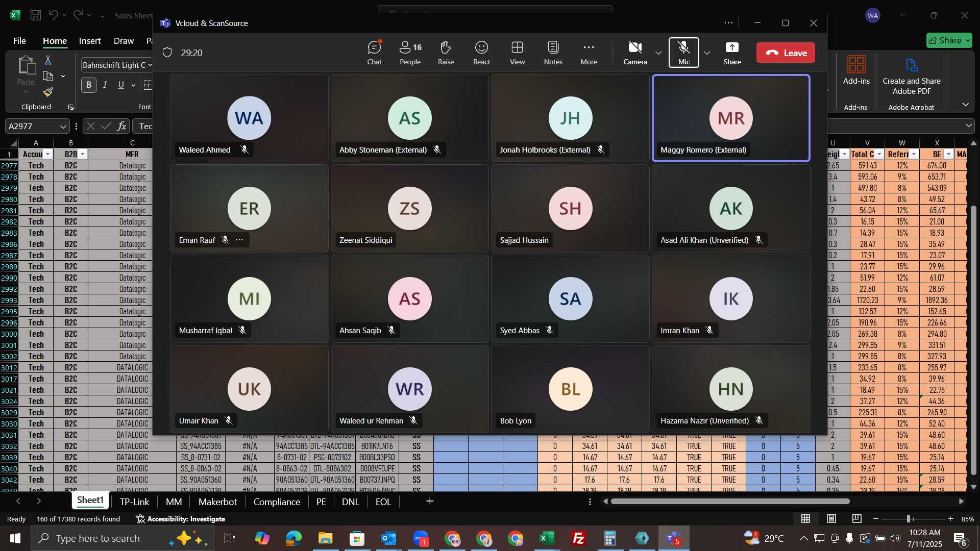Open the Undo history dropdown arrow
This screenshot has height=551, width=980.
click(64, 15)
